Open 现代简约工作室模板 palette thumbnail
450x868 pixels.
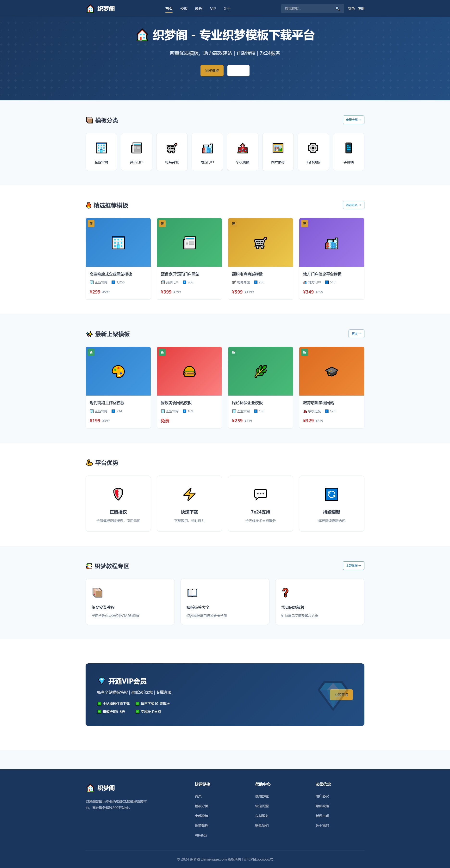click(x=118, y=371)
